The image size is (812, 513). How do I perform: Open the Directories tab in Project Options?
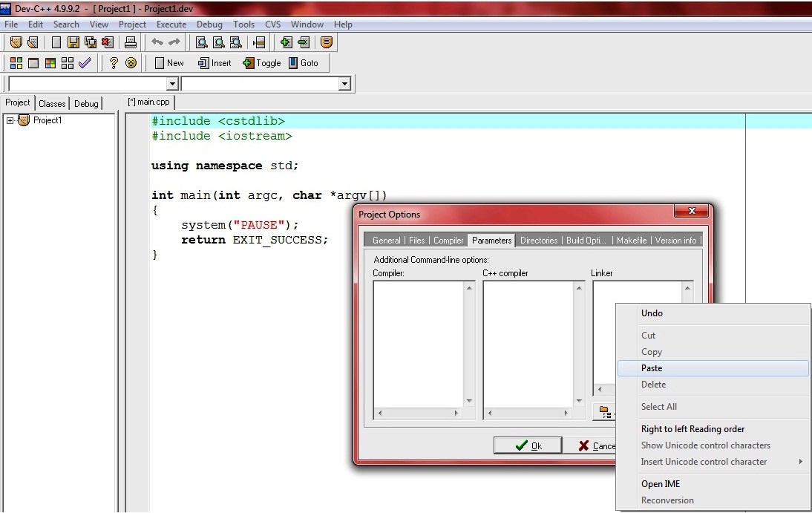click(x=539, y=241)
